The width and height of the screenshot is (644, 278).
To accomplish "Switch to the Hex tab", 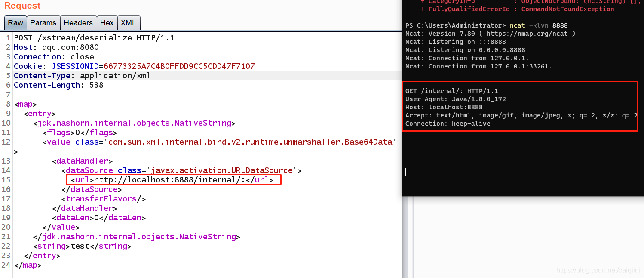I will click(107, 23).
